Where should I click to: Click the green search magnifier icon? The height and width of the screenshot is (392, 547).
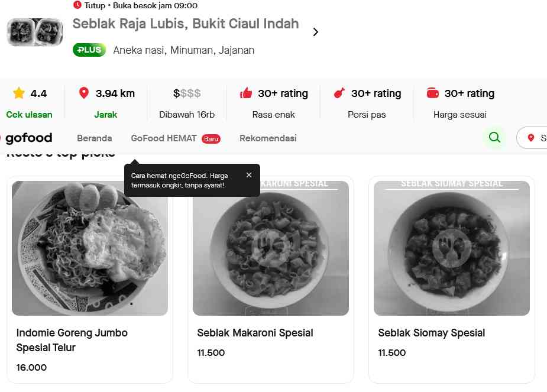[494, 138]
